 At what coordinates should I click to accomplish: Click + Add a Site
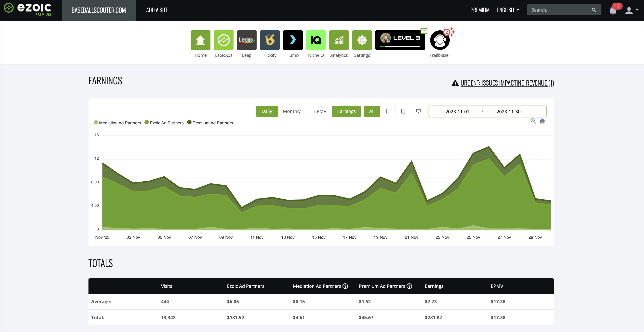point(155,10)
